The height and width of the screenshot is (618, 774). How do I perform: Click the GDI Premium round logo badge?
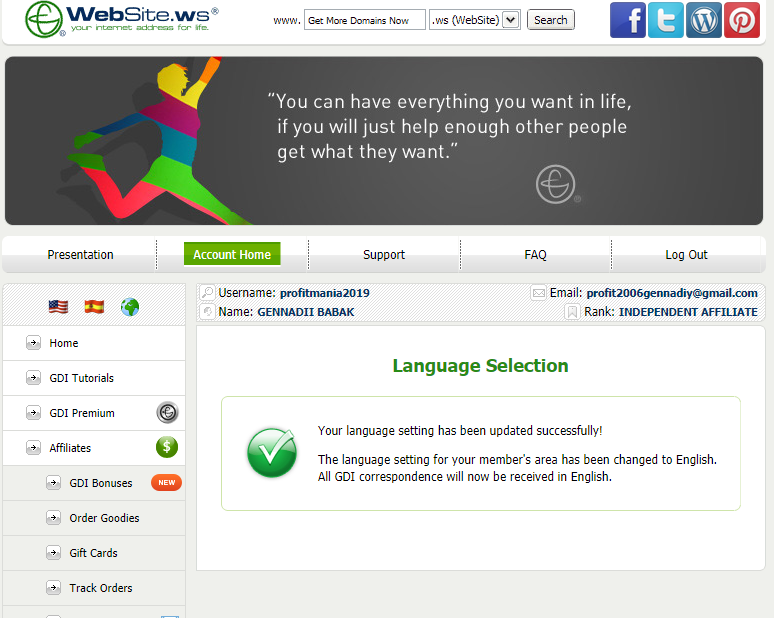[167, 413]
